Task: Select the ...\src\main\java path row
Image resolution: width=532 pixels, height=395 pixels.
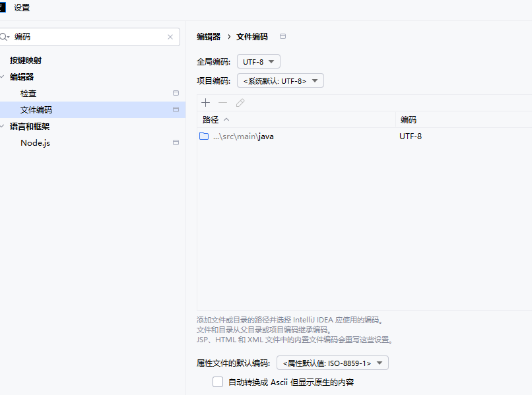Action: tap(364, 137)
